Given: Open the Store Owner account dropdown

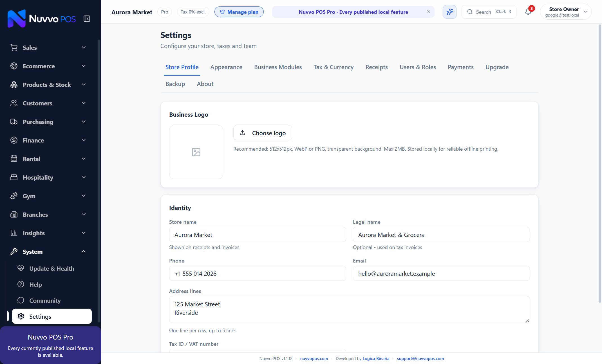Looking at the screenshot, I should coord(566,12).
